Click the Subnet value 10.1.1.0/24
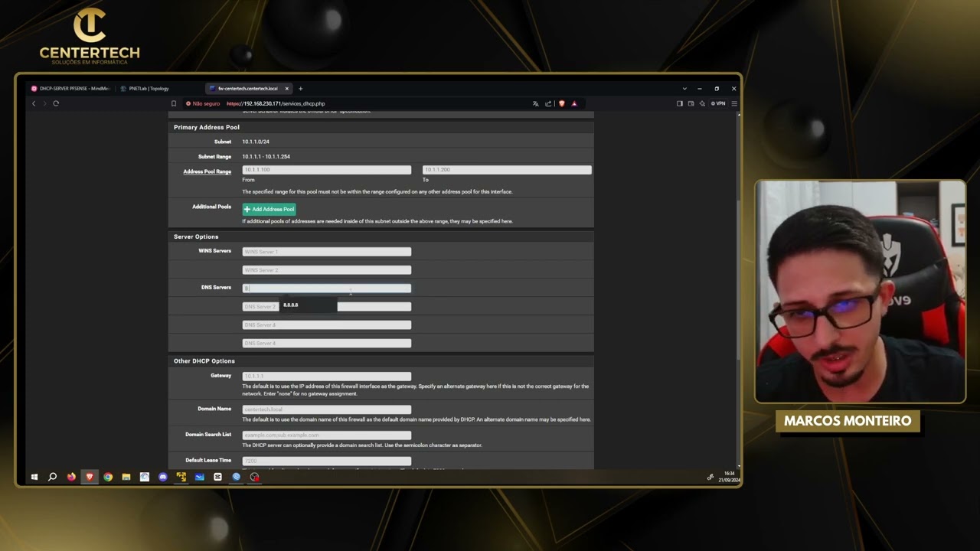This screenshot has width=980, height=551. point(256,142)
